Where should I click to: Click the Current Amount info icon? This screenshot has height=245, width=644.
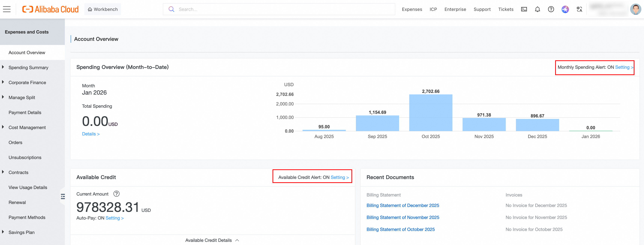tap(116, 193)
